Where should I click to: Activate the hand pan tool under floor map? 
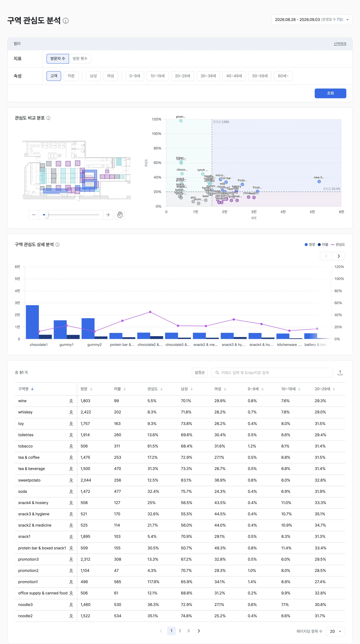(x=120, y=215)
